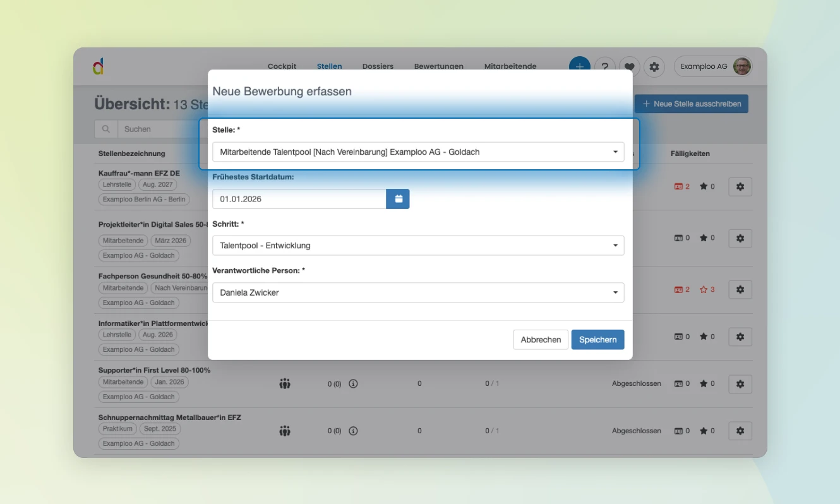Click the Sept. 2025 tag

160,429
